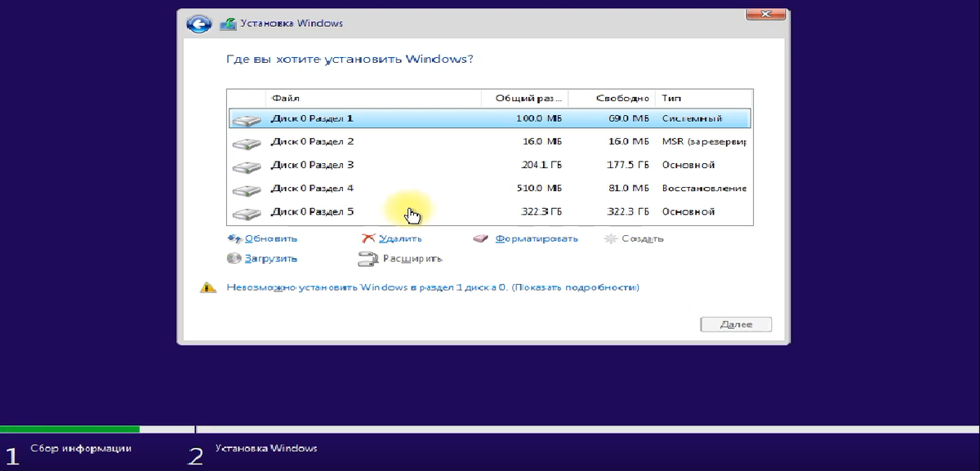Screen dimensions: 980x471
Task: Open the warning details about раздел 1
Action: (x=433, y=288)
